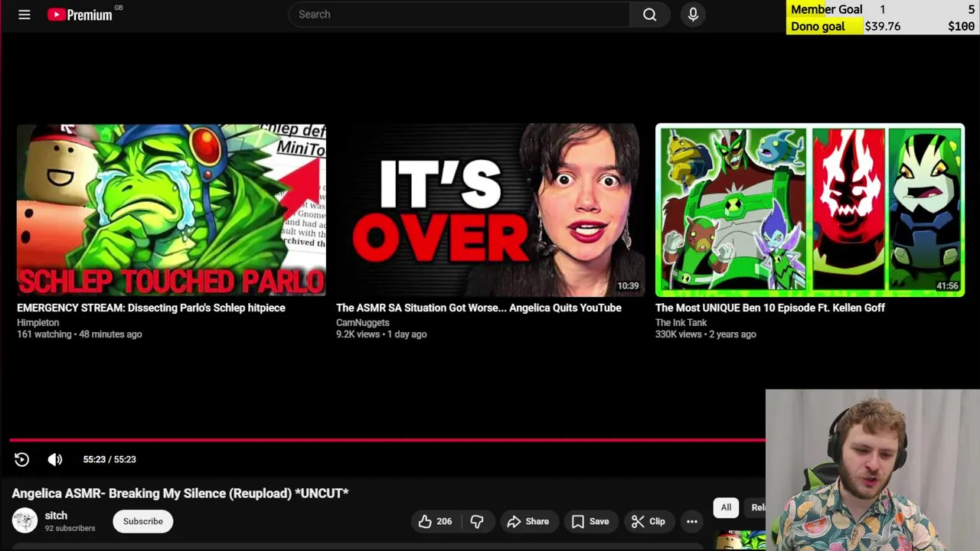Seek on the red video progress bar
This screenshot has width=980, height=551.
click(387, 440)
